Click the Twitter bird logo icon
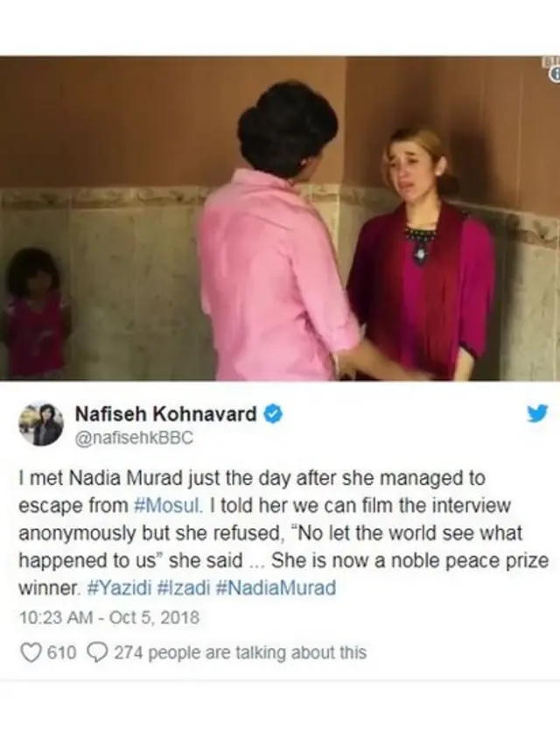 [537, 413]
